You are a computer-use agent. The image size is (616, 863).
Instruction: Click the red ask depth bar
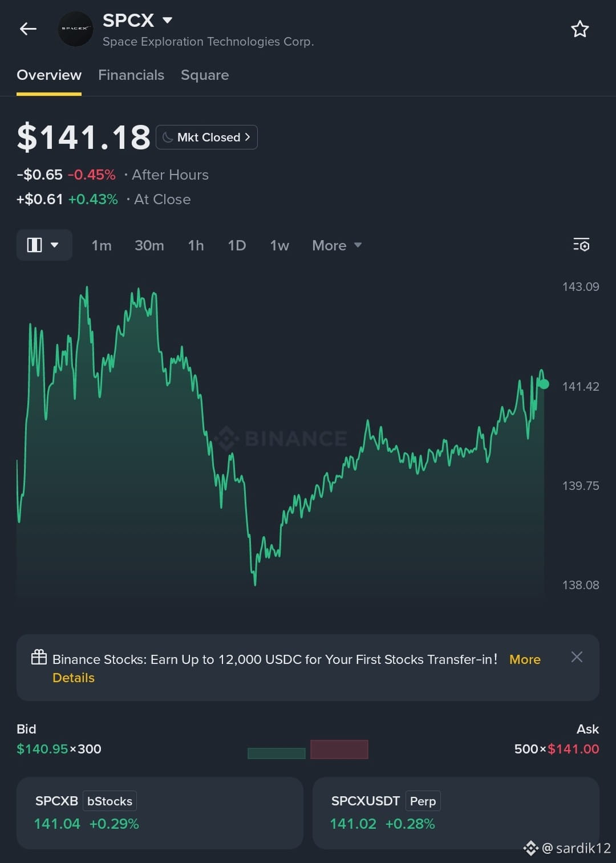339,749
